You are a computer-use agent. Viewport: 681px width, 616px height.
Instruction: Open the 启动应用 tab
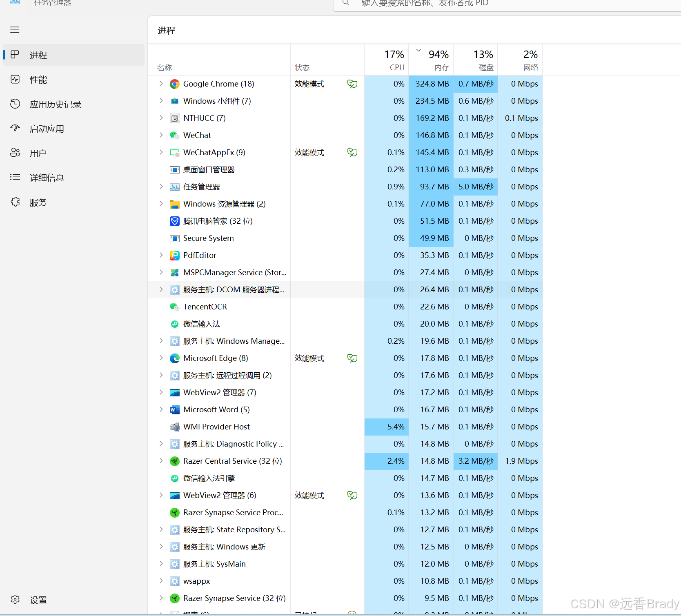point(74,129)
